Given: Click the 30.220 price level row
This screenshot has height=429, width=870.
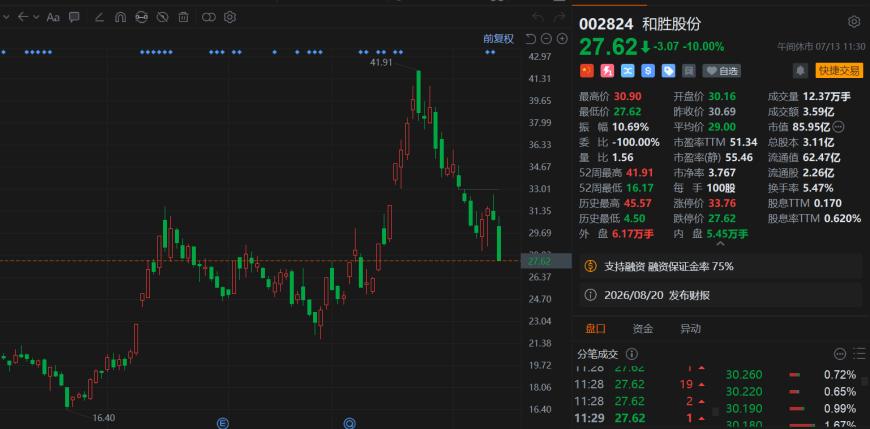Looking at the screenshot, I should 791,392.
